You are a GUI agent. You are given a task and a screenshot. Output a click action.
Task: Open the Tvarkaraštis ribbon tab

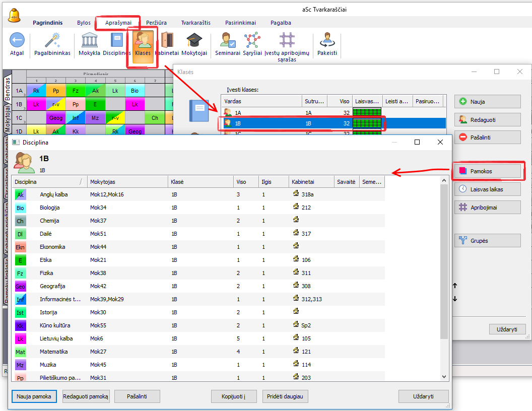tap(196, 23)
